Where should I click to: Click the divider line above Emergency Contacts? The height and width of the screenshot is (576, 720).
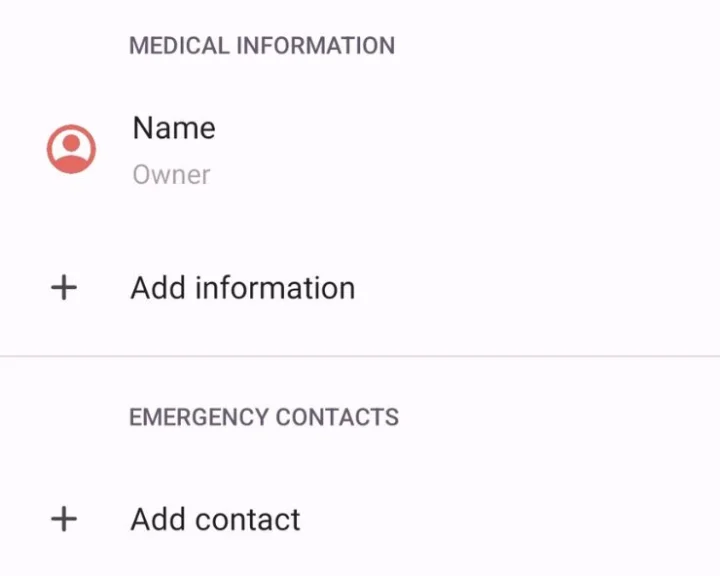tap(360, 356)
